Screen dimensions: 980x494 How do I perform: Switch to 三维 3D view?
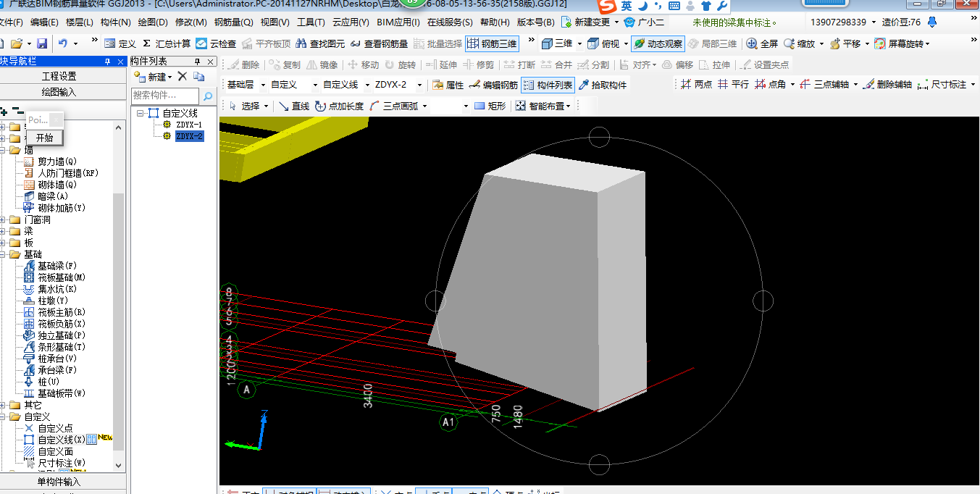(558, 43)
